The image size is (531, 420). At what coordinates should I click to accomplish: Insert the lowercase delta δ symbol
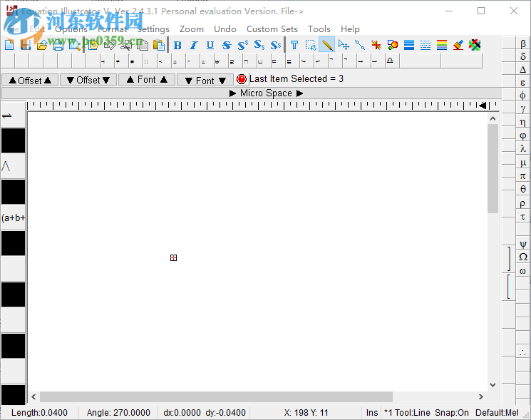pyautogui.click(x=523, y=56)
